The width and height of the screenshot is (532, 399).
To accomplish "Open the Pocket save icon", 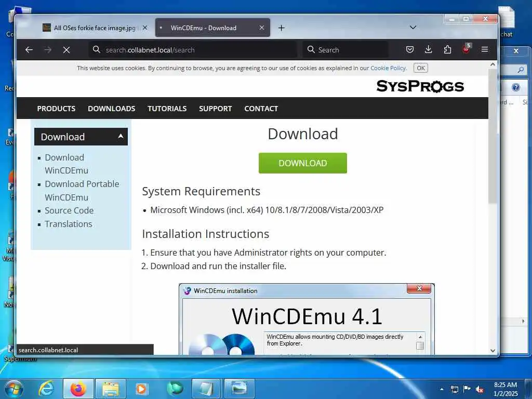I will 410,49.
